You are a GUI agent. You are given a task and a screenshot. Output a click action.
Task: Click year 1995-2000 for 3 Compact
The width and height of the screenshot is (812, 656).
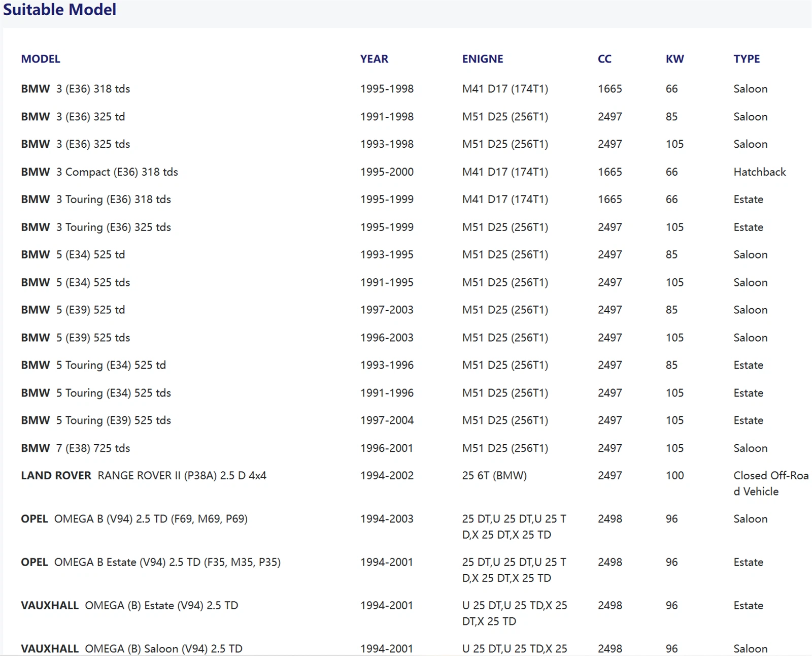pos(387,172)
